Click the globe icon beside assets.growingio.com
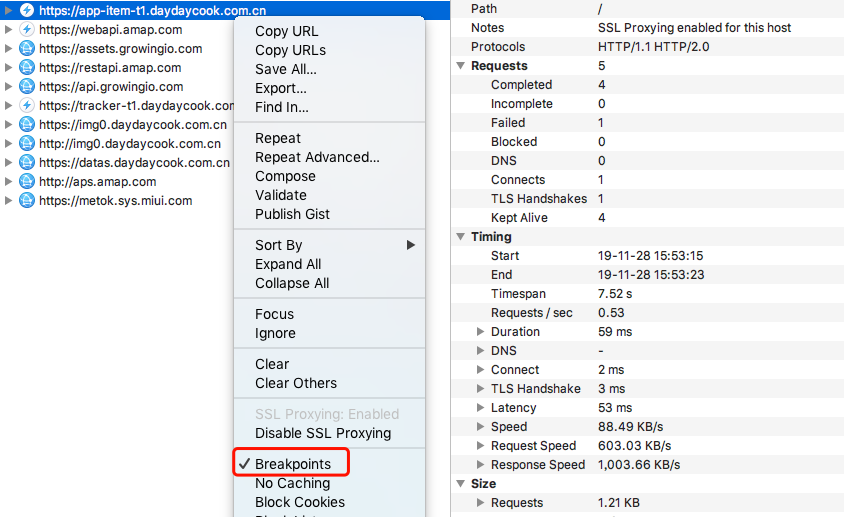 coord(27,48)
